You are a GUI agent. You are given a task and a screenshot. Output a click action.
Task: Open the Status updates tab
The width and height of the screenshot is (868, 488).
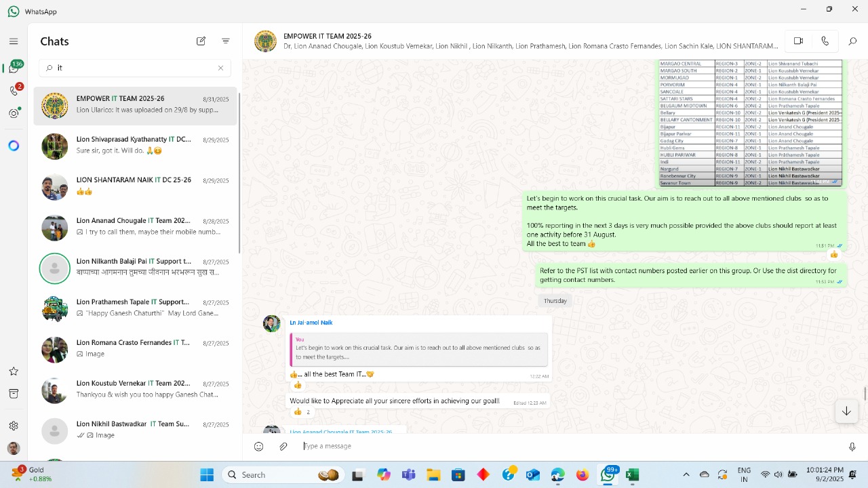click(14, 113)
